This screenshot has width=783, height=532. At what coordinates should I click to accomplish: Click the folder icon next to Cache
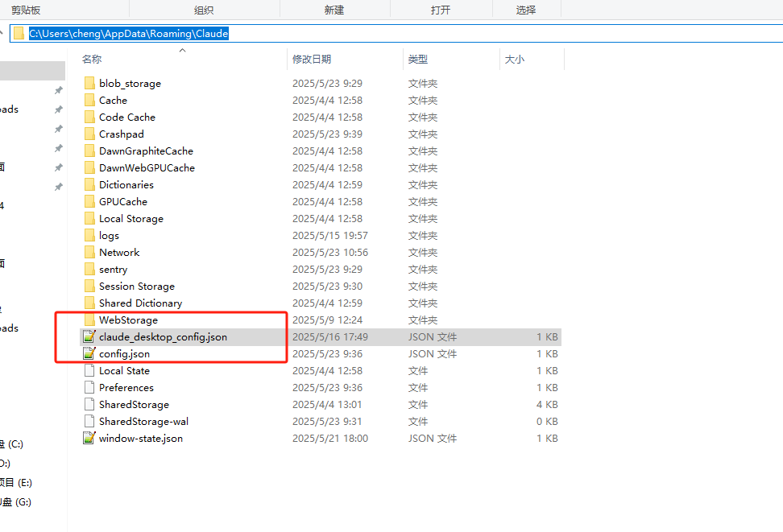click(x=89, y=101)
